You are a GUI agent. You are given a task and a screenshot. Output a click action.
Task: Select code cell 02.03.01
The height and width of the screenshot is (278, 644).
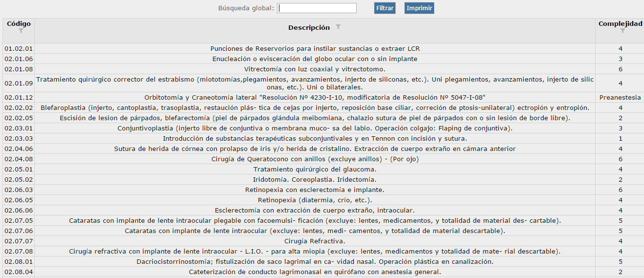19,128
